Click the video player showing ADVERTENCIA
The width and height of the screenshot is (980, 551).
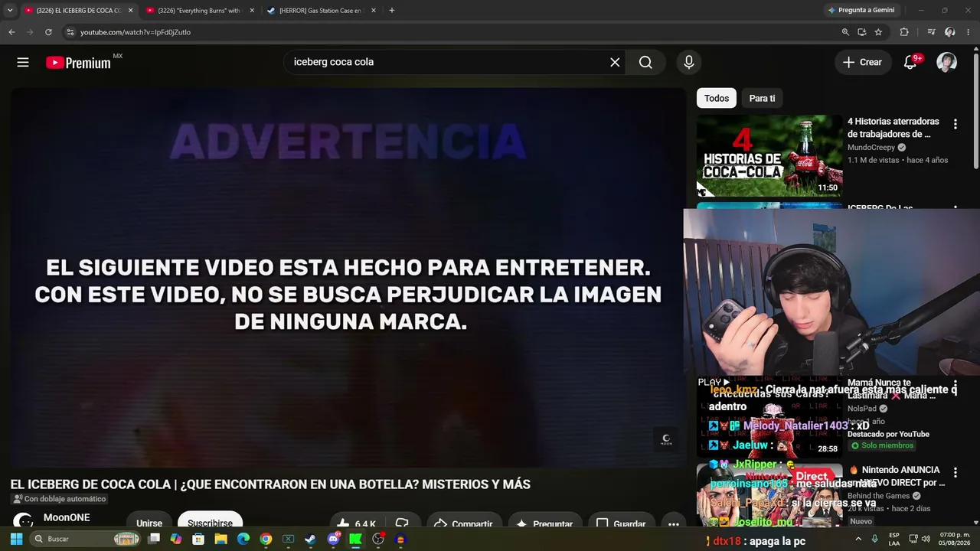[348, 277]
